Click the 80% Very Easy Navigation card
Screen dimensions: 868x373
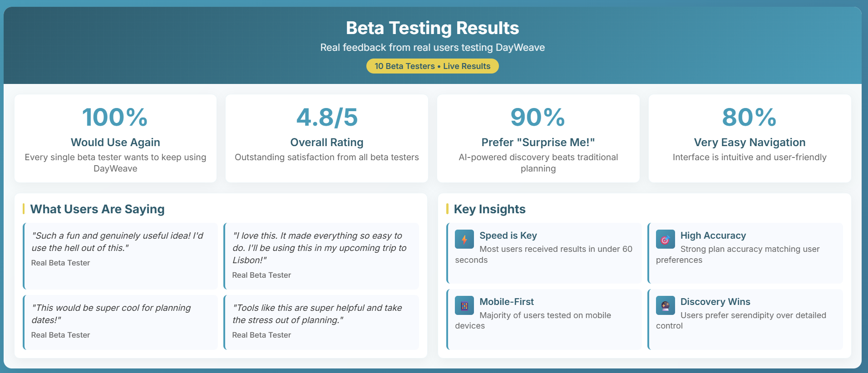(750, 138)
